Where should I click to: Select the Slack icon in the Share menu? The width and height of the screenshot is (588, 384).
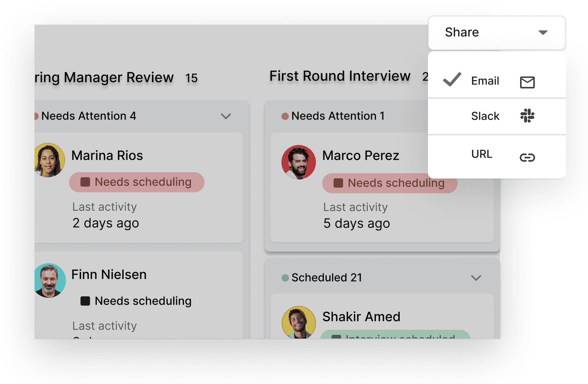(x=527, y=116)
